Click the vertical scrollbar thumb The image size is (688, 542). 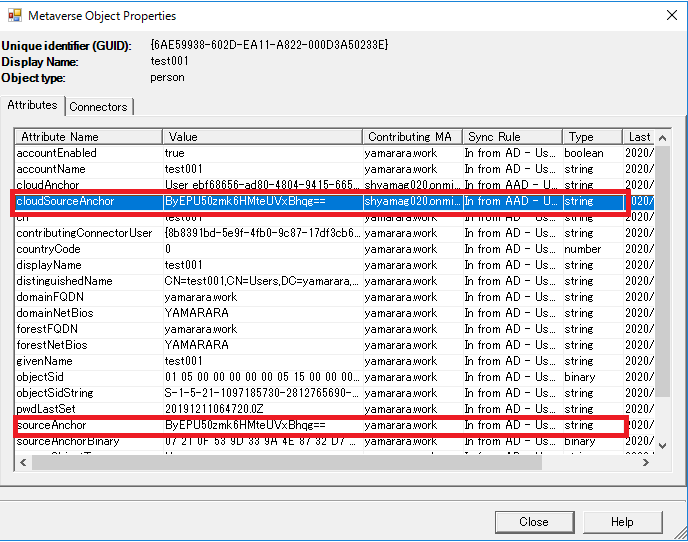663,271
